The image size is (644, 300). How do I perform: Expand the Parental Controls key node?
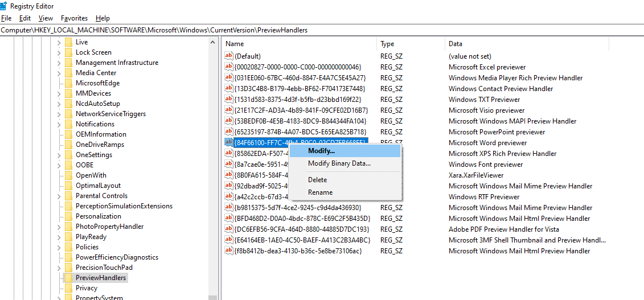(x=59, y=196)
